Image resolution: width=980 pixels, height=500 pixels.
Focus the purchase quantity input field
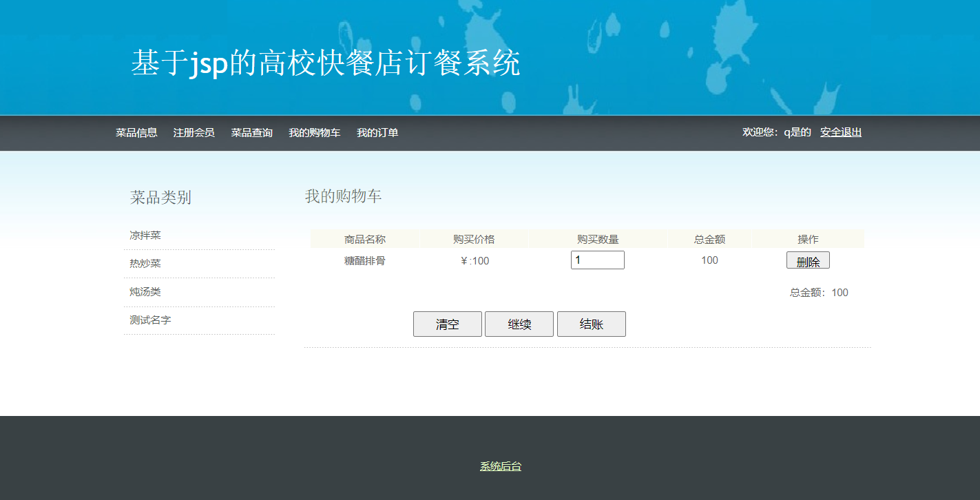pos(598,260)
